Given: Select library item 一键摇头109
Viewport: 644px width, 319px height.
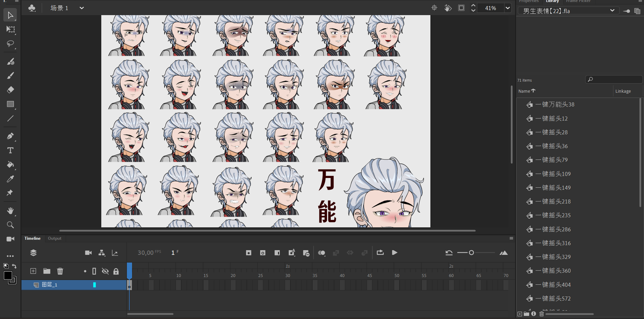Looking at the screenshot, I should [556, 174].
